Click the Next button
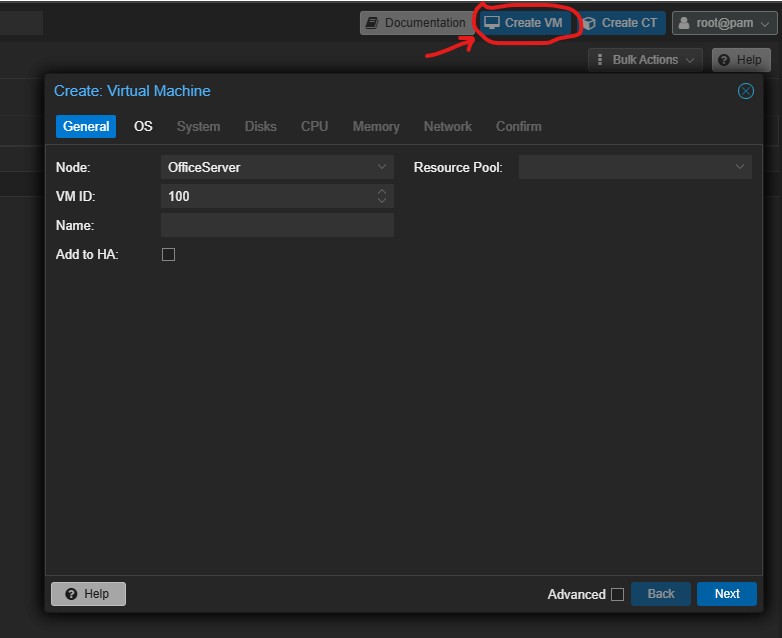This screenshot has width=782, height=638. 727,594
